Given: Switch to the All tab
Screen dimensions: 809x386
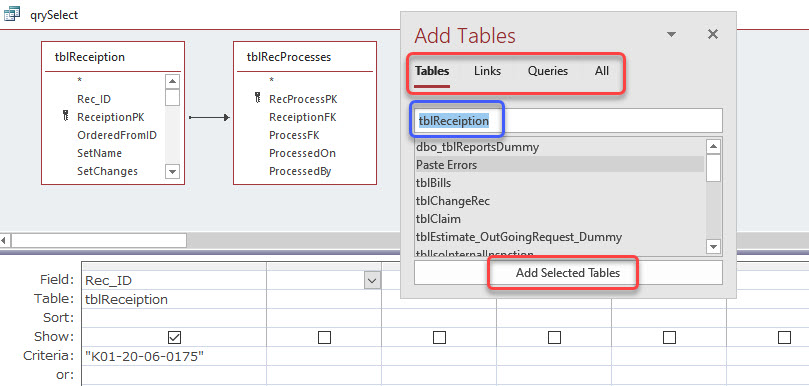Looking at the screenshot, I should (602, 71).
